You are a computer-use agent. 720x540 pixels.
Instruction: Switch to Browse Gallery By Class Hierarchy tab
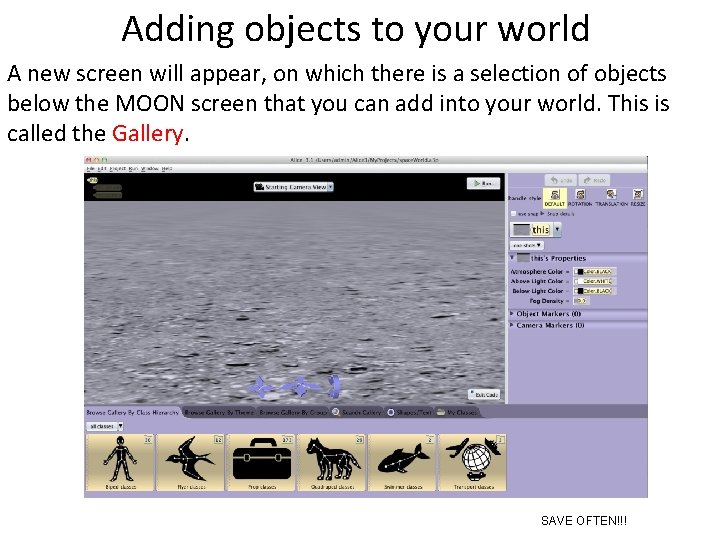(133, 412)
